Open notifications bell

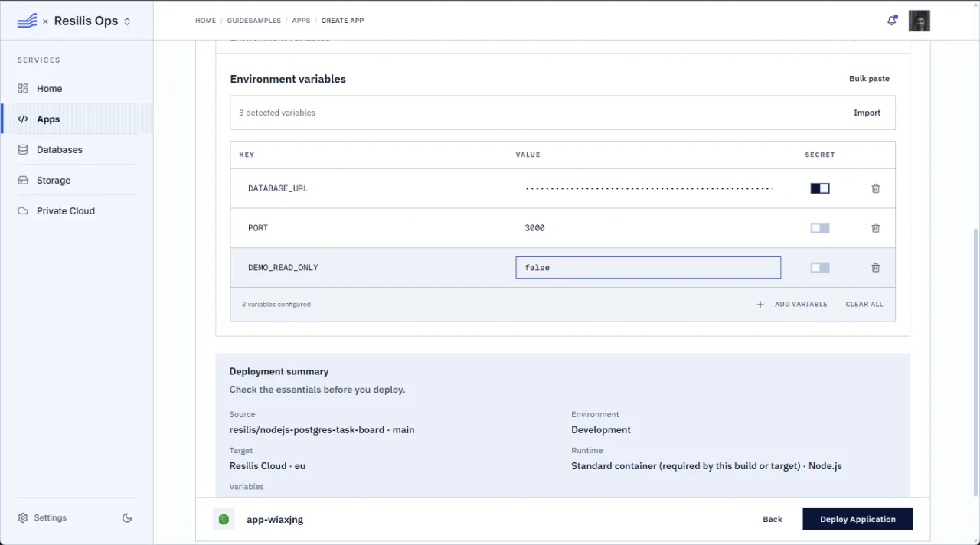coord(892,21)
